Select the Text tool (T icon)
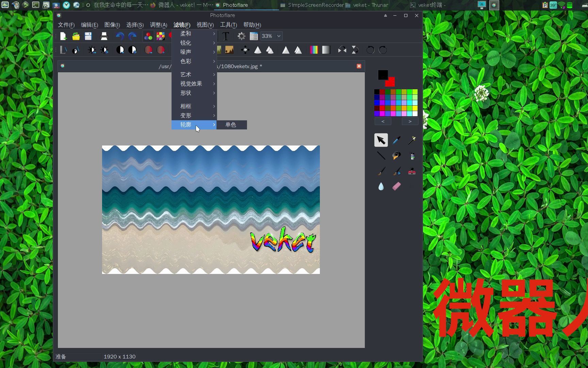 (x=225, y=36)
